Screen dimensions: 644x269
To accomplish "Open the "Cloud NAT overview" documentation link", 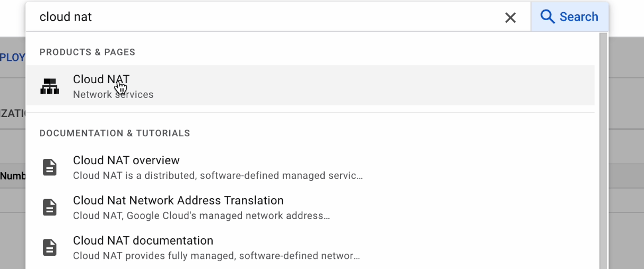I will point(126,160).
